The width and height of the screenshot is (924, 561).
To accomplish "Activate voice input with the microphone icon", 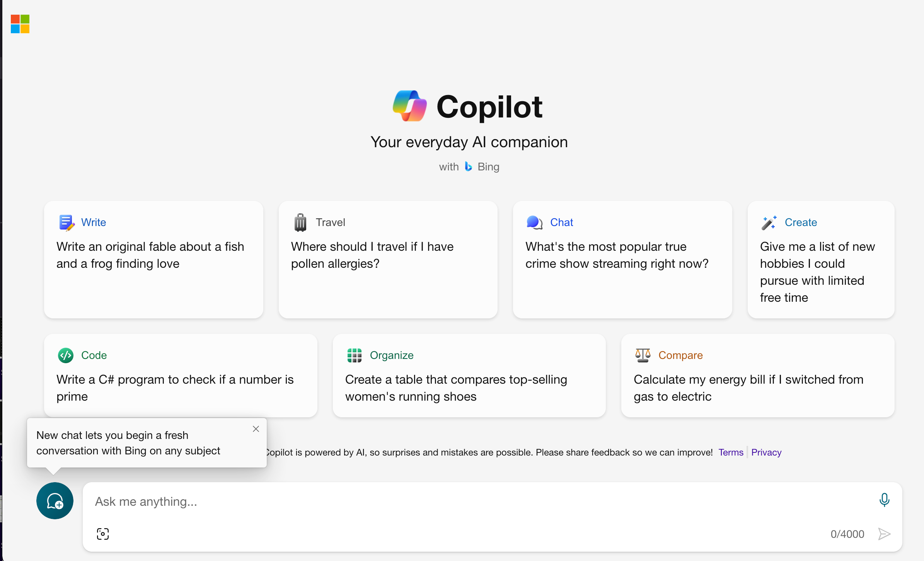I will (885, 500).
